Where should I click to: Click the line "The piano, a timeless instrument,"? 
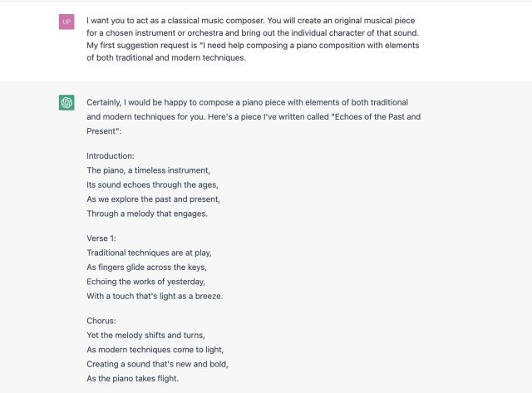[x=148, y=170]
